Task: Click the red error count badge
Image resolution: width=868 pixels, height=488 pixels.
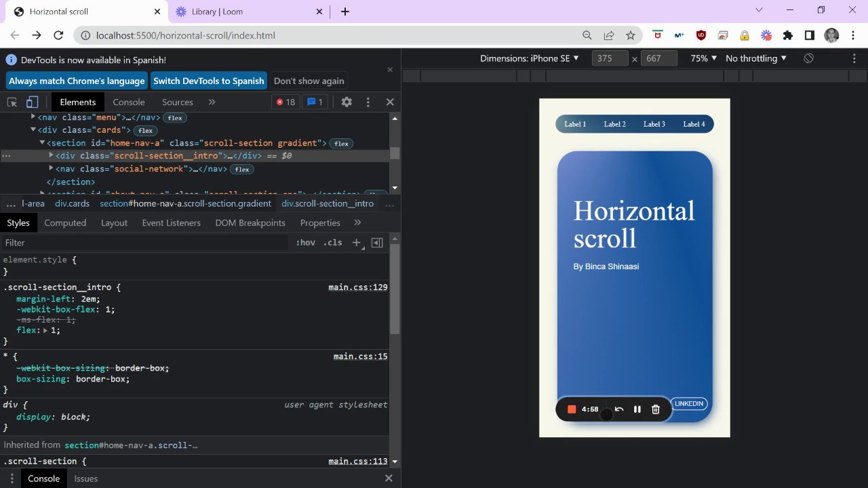Action: (285, 102)
